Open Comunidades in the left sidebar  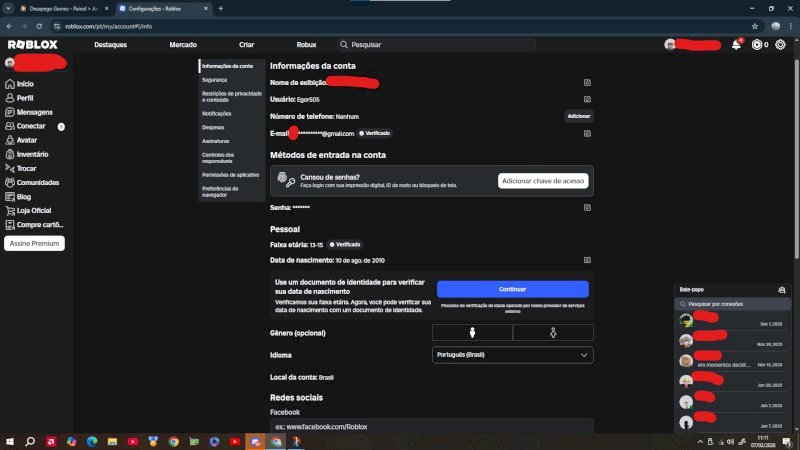[36, 182]
